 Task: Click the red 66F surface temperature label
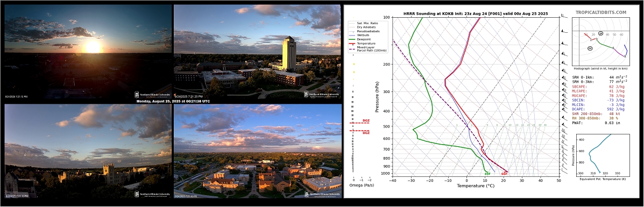504,174
